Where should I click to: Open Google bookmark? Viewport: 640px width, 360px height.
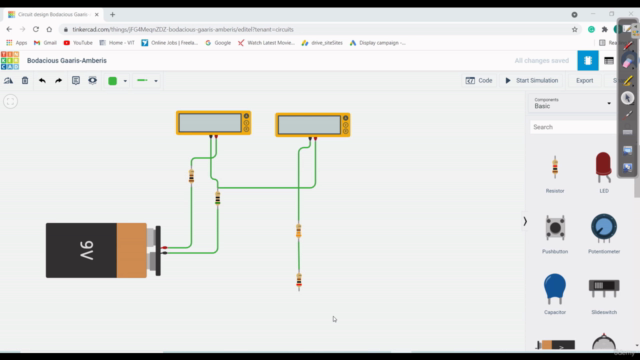coord(218,43)
